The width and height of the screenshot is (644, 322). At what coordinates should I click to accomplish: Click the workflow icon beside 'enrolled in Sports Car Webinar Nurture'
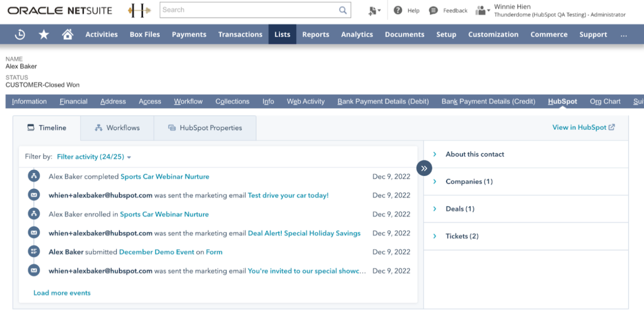34,214
